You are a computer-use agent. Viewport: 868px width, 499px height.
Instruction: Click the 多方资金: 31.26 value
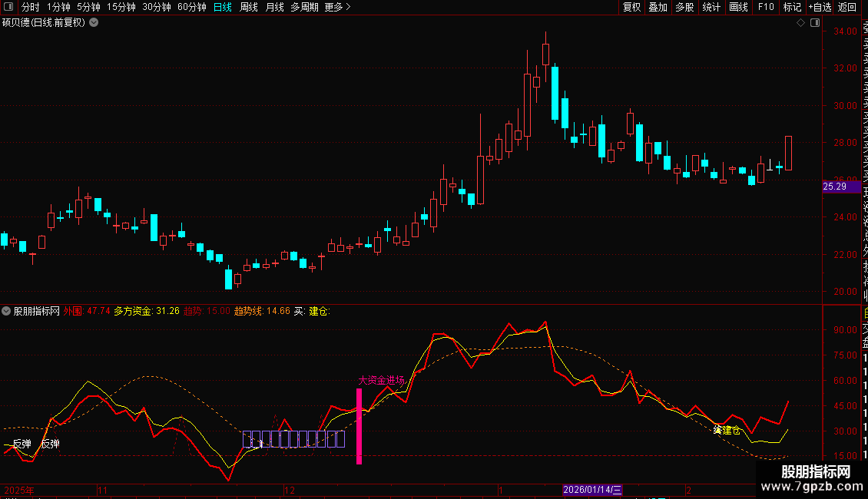pos(147,312)
